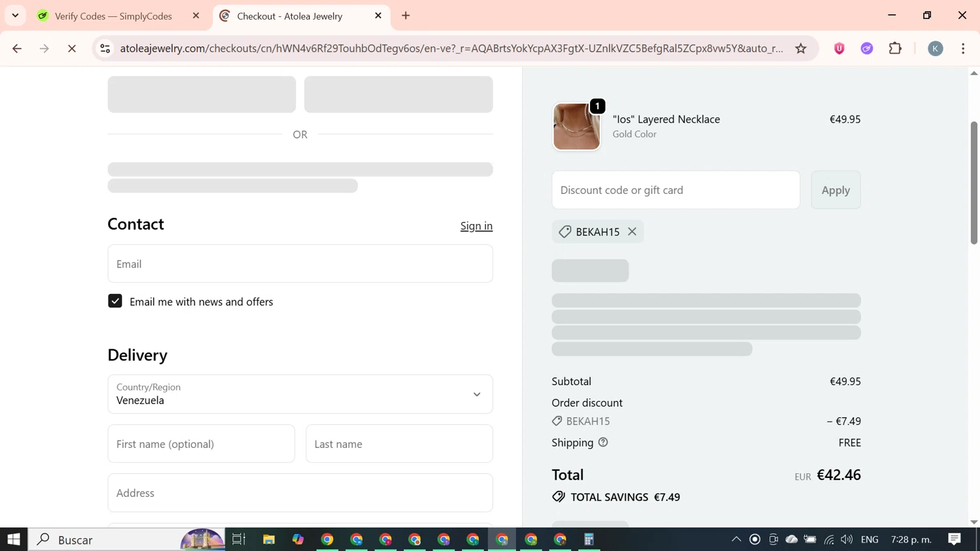This screenshot has width=980, height=551.
Task: Click the Shipping help question icon
Action: [603, 443]
